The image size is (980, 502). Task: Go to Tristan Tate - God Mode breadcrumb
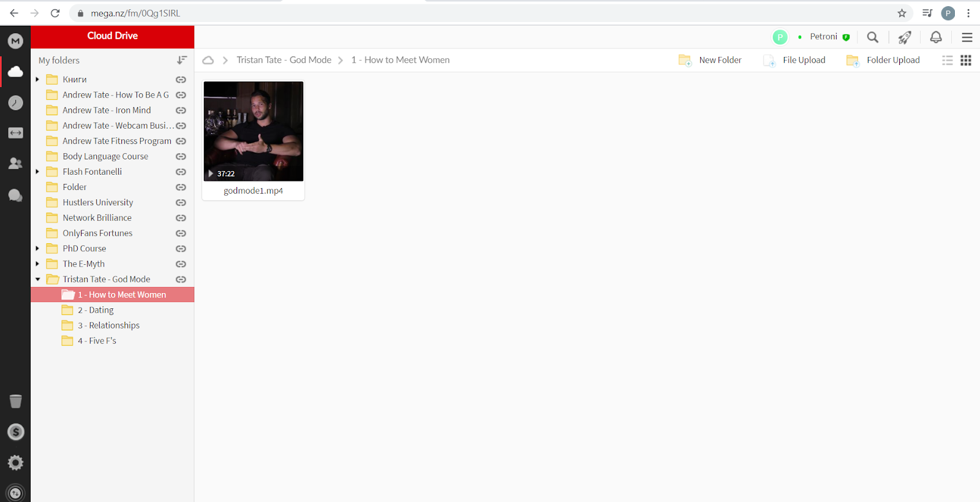pos(284,60)
